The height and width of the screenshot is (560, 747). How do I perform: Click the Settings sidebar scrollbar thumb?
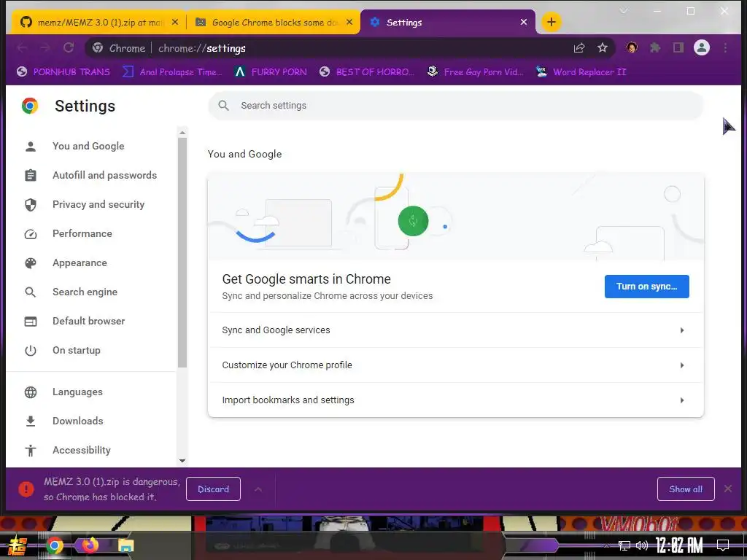coord(182,252)
